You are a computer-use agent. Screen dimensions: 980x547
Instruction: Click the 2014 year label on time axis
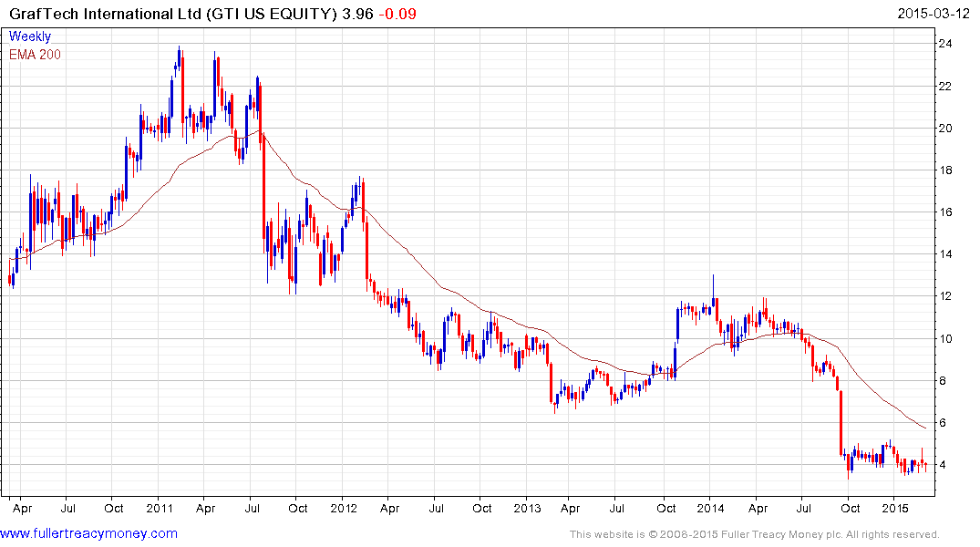click(x=711, y=508)
